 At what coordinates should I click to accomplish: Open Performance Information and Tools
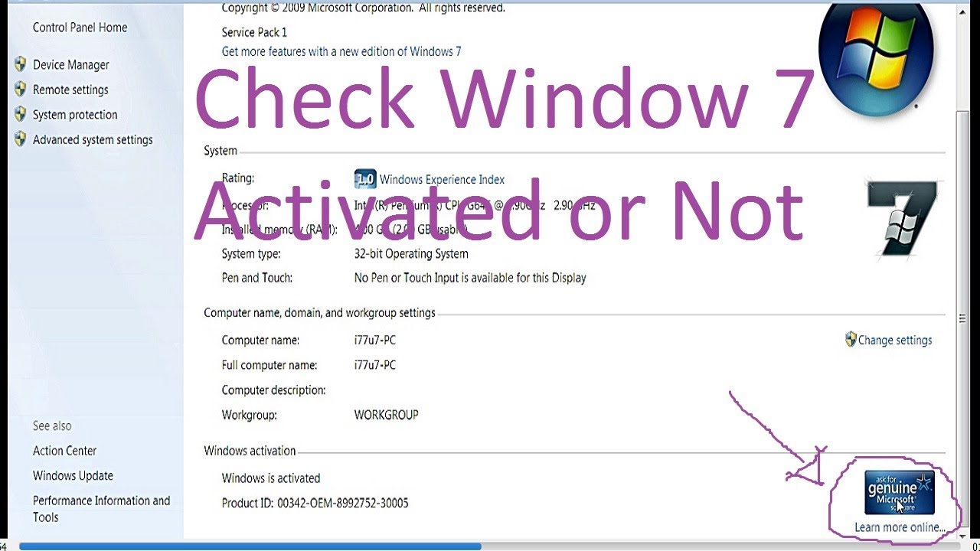[101, 509]
